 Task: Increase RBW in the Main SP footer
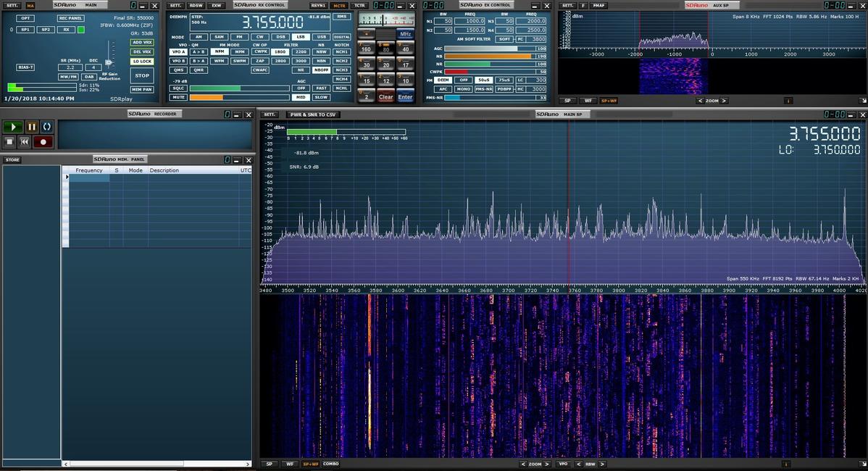602,464
